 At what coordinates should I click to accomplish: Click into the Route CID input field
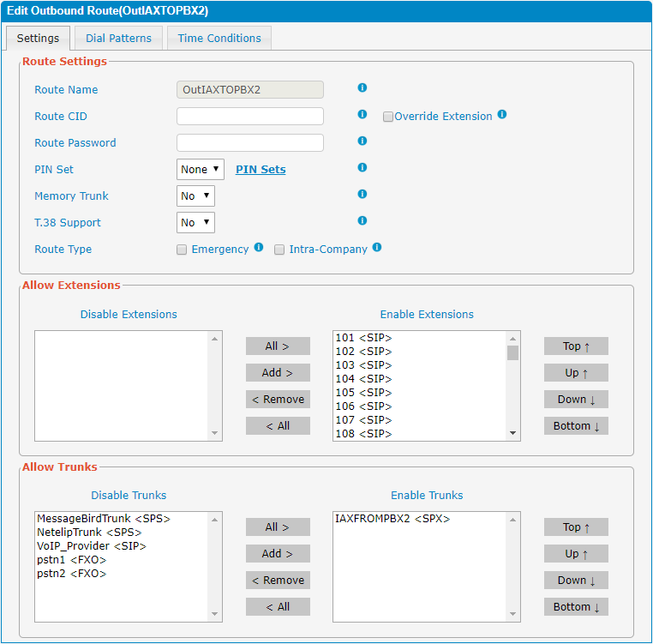pyautogui.click(x=250, y=117)
